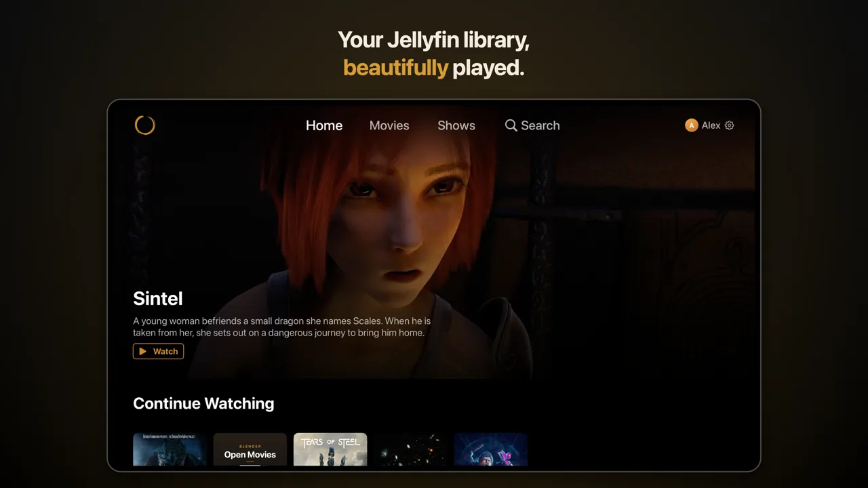
Task: Click the magnifying glass search icon
Action: pyautogui.click(x=511, y=125)
